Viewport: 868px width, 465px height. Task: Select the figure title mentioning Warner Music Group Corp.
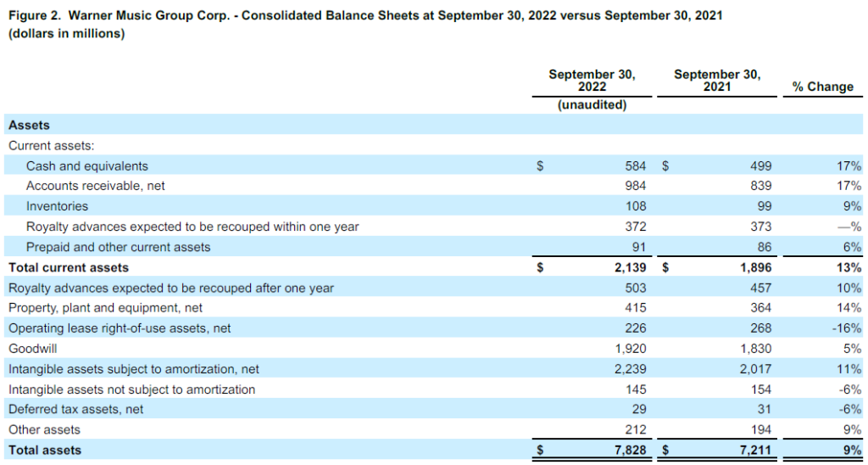click(365, 15)
